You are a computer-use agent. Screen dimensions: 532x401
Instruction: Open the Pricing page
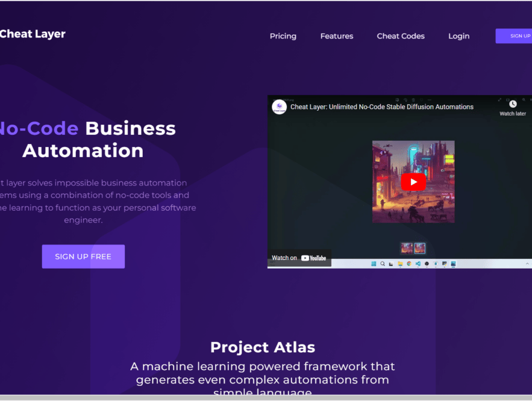click(283, 36)
